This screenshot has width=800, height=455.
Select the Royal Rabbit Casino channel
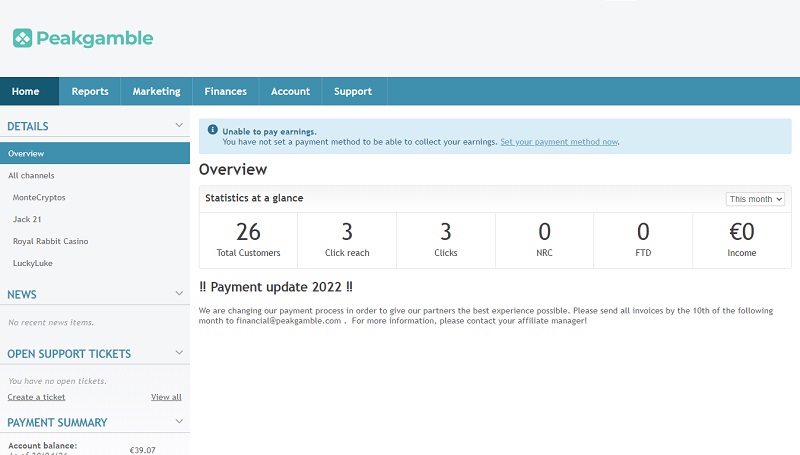[51, 241]
